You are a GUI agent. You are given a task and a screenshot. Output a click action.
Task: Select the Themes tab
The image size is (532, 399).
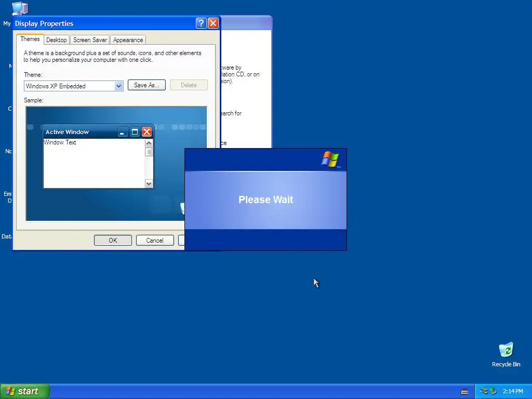pyautogui.click(x=30, y=39)
